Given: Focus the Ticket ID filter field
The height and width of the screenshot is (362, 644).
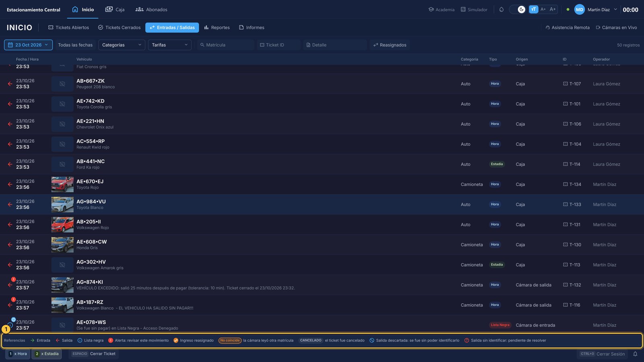Looking at the screenshot, I should tap(279, 45).
